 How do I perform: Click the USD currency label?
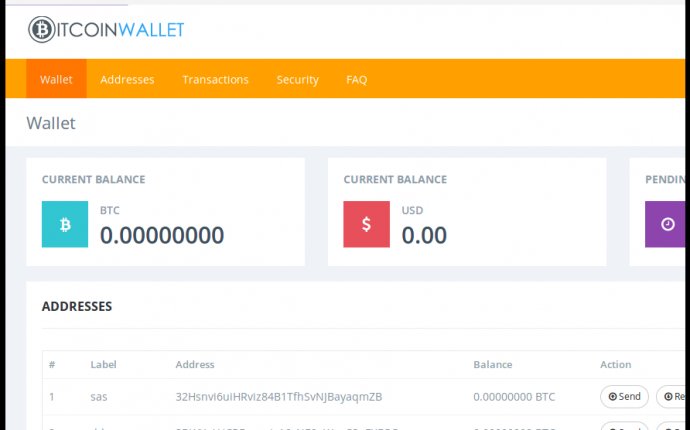412,210
